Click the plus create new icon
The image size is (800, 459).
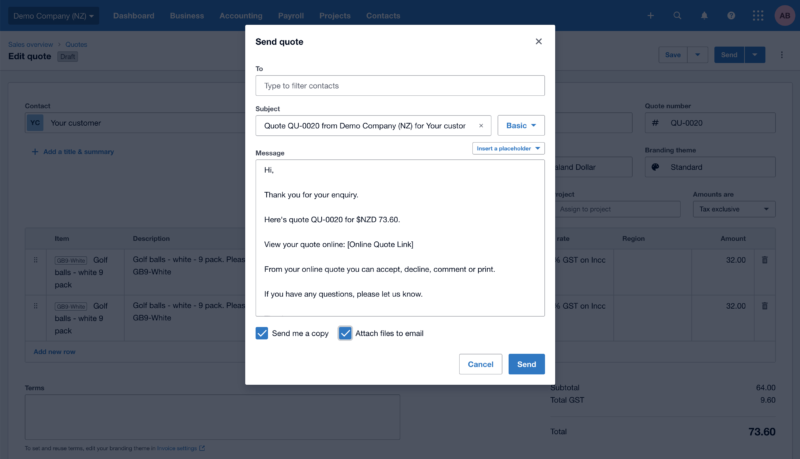point(651,16)
